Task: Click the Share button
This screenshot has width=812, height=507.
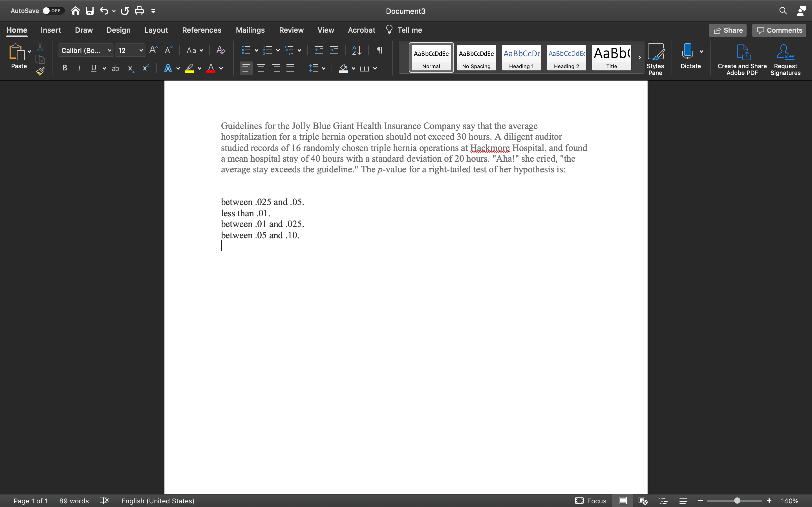Action: (728, 30)
